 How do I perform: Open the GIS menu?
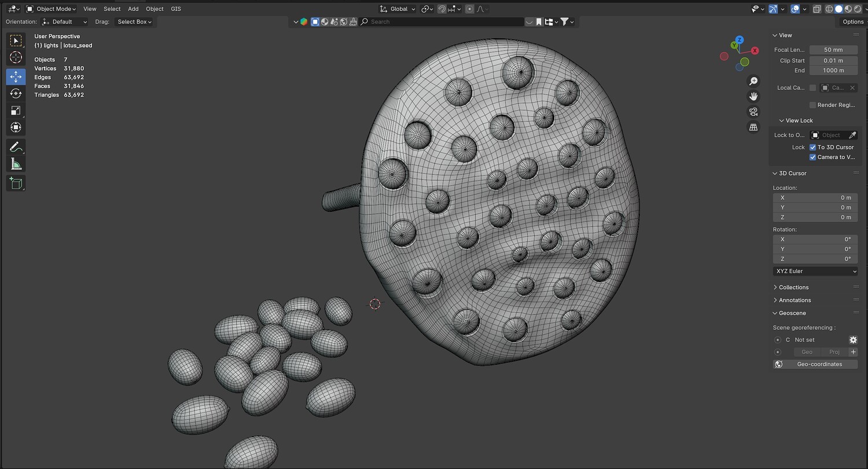tap(176, 9)
